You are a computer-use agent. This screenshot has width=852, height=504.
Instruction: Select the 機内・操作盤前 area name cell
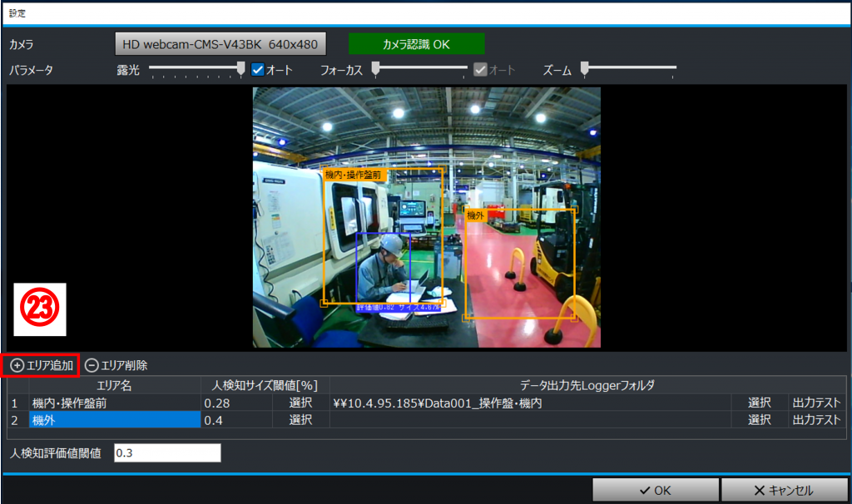tap(115, 403)
